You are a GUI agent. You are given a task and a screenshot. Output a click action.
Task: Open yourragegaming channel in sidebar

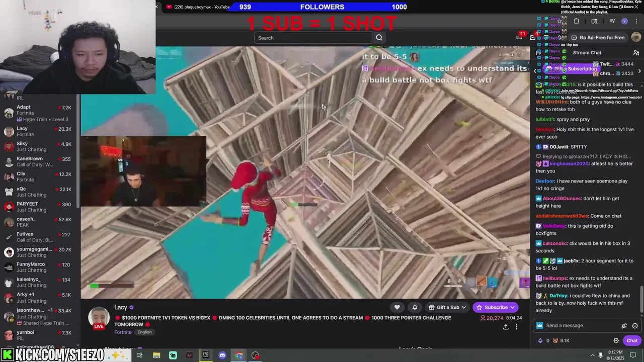click(x=39, y=252)
